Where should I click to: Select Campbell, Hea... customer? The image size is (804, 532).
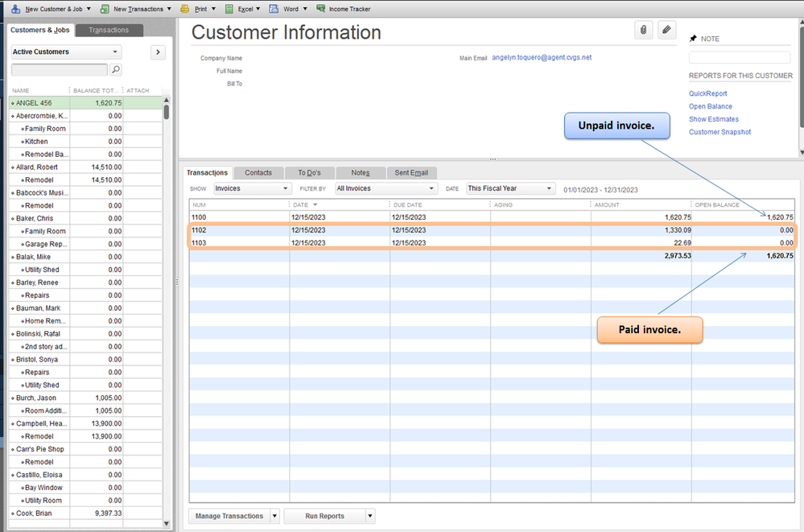(x=85, y=423)
